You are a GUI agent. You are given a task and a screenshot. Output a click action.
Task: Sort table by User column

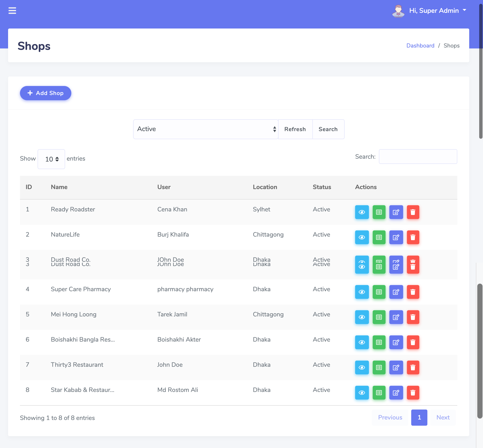[164, 187]
